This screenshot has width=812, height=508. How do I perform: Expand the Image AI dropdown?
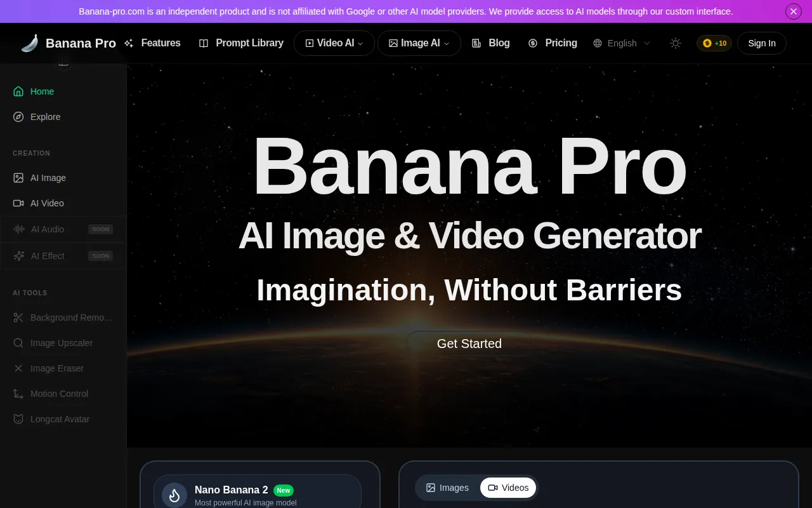click(x=419, y=43)
